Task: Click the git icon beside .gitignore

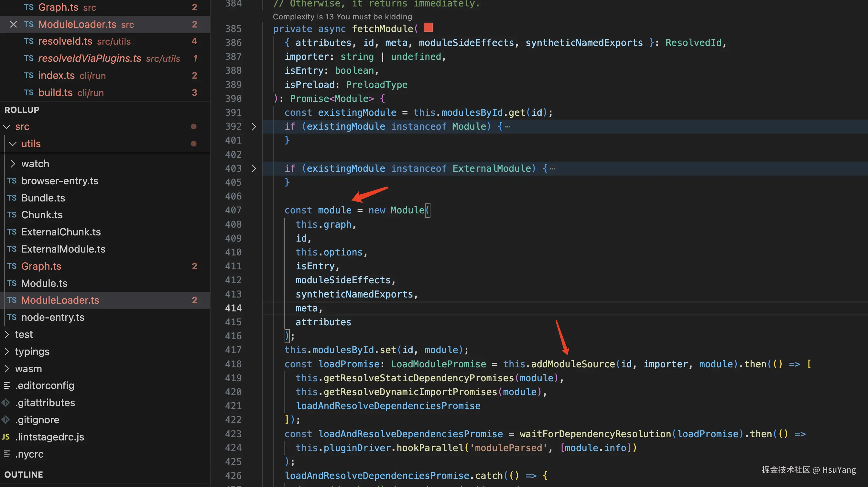Action: click(6, 420)
